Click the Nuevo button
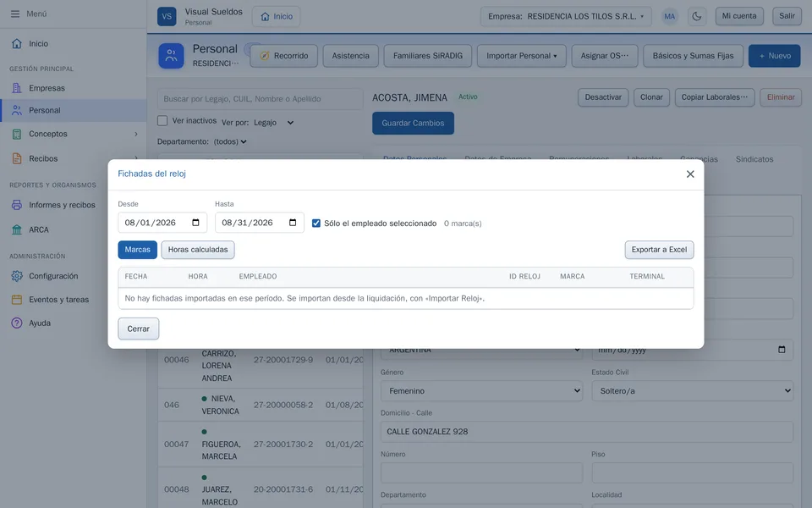Viewport: 812px width, 508px height. click(775, 56)
